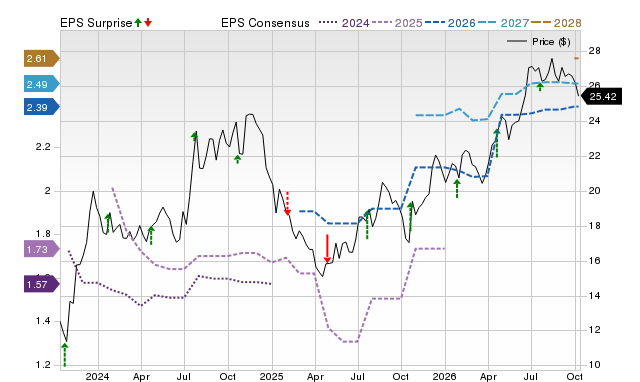640x382 pixels.
Task: Select the green EPS surprise arrow of July 2024
Action: tap(195, 137)
